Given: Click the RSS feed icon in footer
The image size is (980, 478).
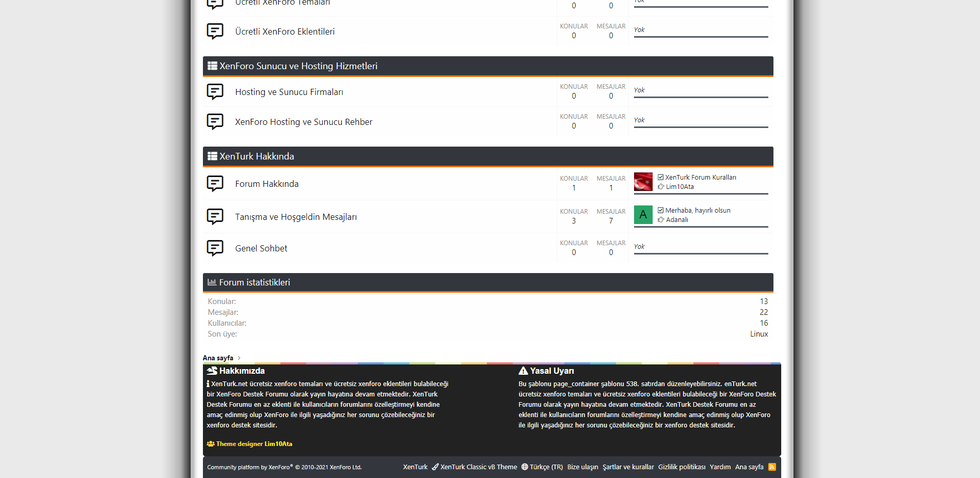Looking at the screenshot, I should (772, 467).
